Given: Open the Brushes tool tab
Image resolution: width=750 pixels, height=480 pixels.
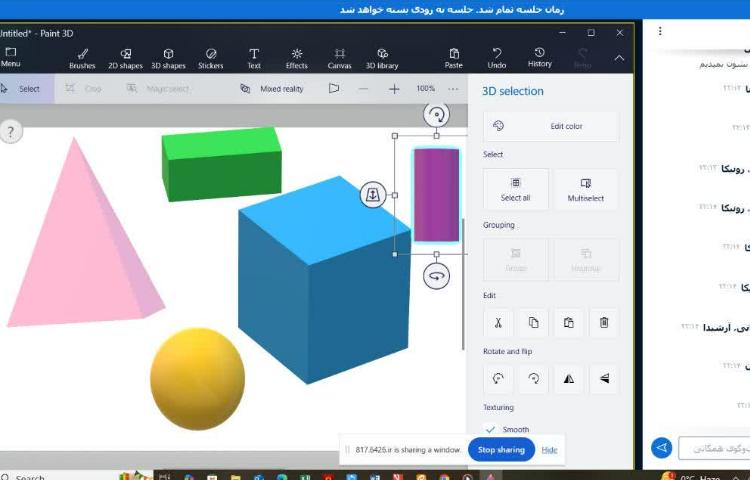Looking at the screenshot, I should (82, 58).
